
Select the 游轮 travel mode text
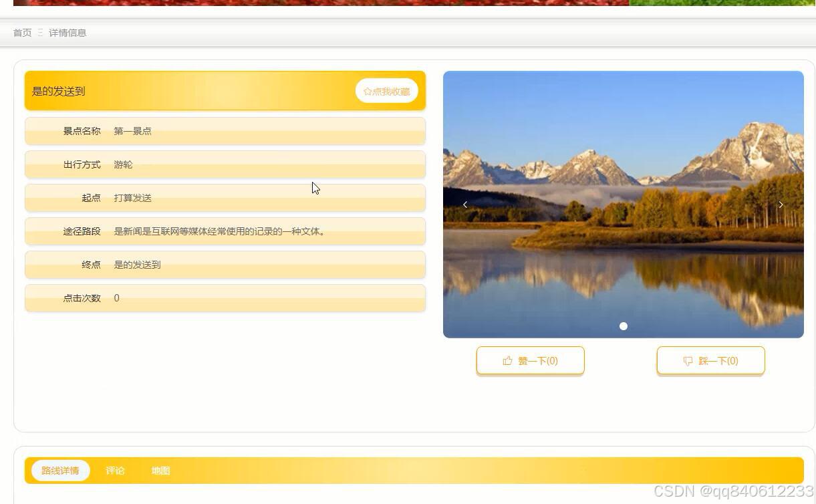(x=123, y=164)
